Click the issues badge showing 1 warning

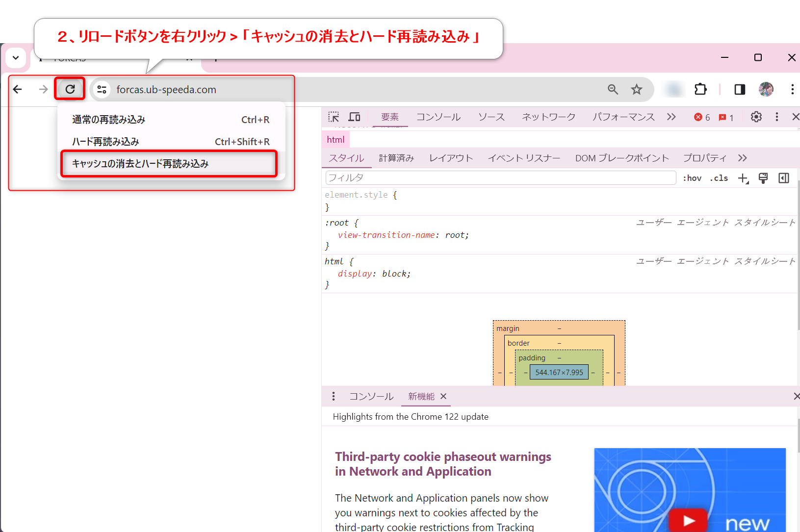[x=725, y=117]
